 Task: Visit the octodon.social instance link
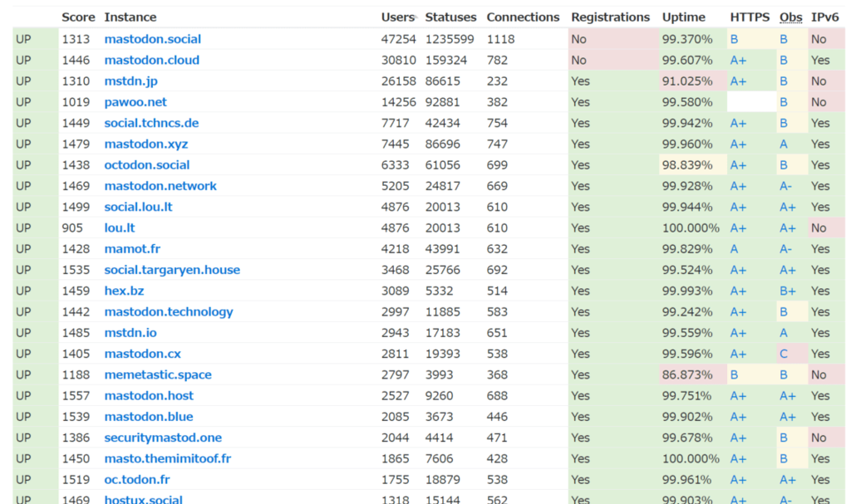click(x=146, y=165)
